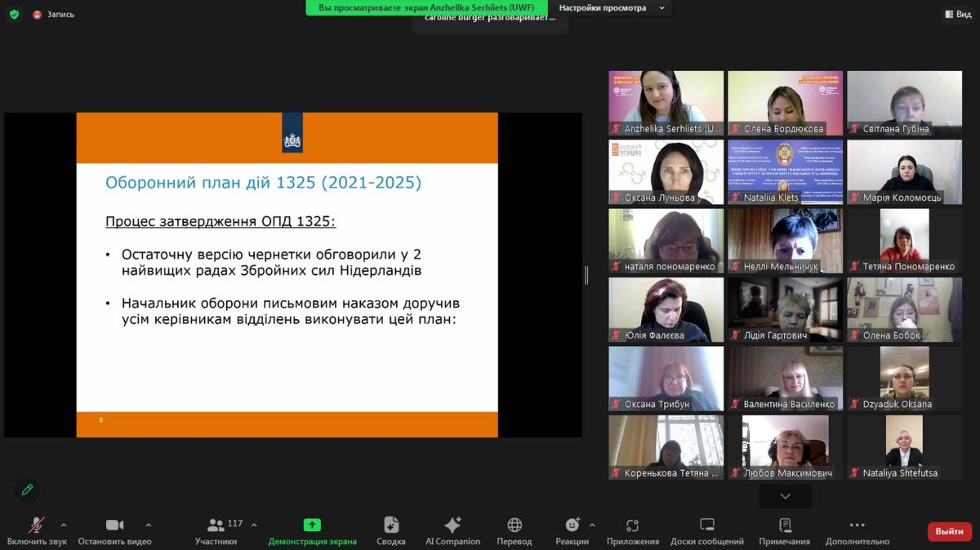
Task: Click the shared slide title Оборонний план дій
Action: pos(264,182)
